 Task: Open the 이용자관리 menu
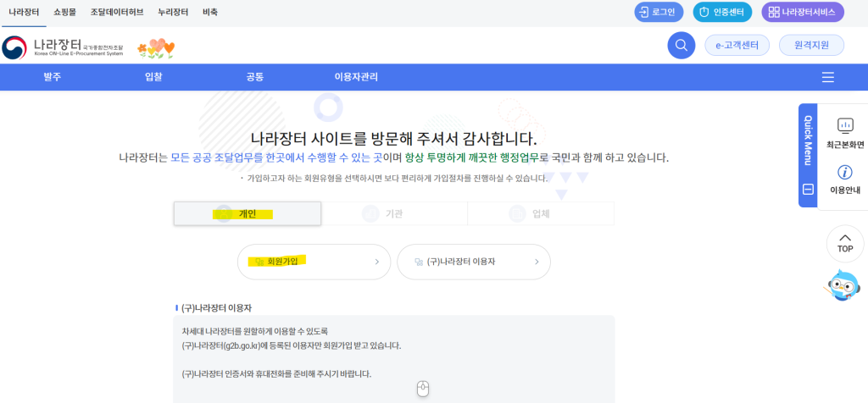click(356, 77)
